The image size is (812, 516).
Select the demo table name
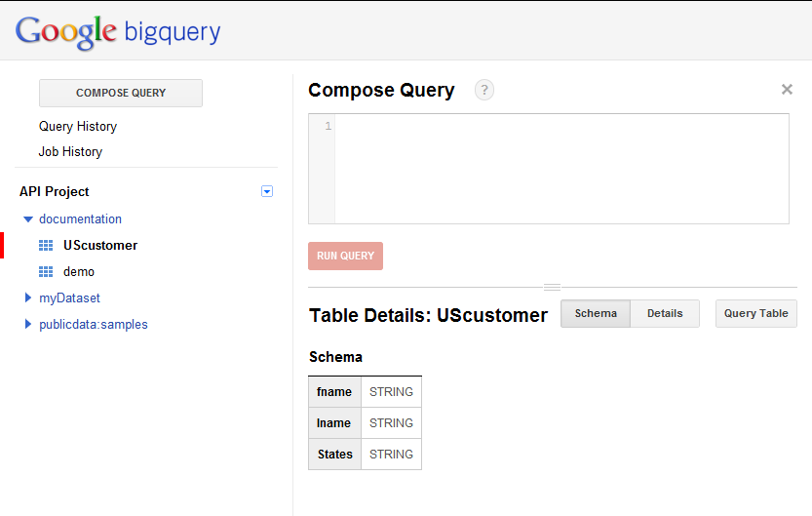(79, 272)
